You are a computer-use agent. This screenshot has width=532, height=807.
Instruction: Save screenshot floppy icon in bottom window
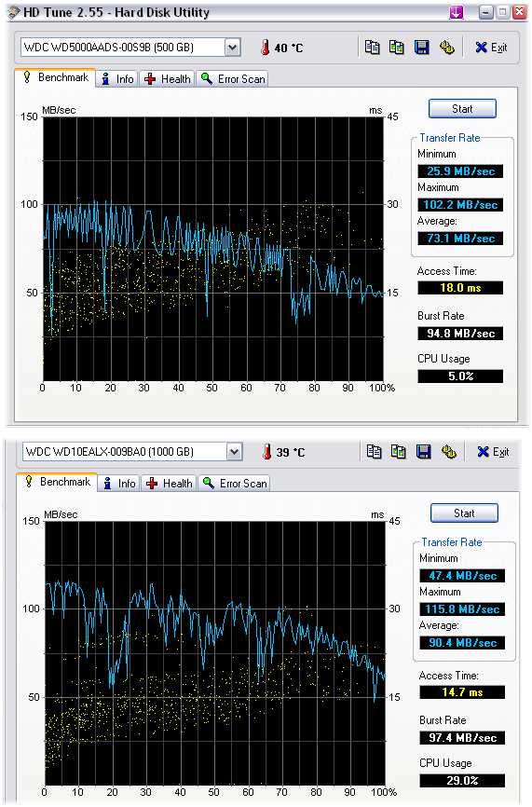[x=424, y=452]
